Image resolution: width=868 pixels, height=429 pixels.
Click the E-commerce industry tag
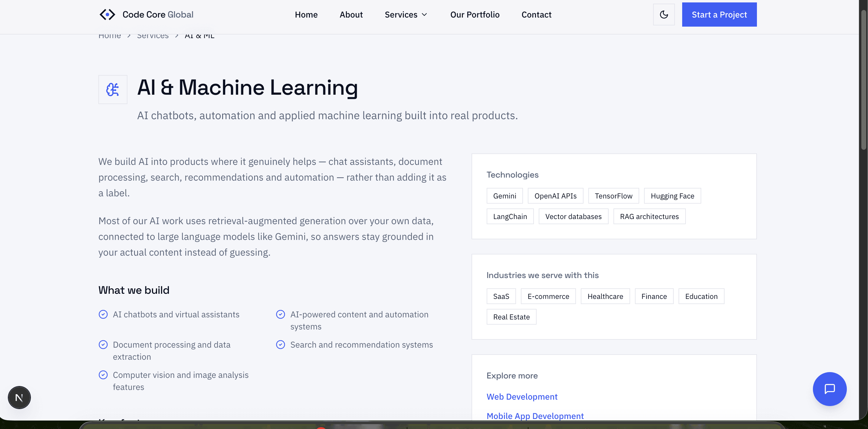tap(548, 296)
